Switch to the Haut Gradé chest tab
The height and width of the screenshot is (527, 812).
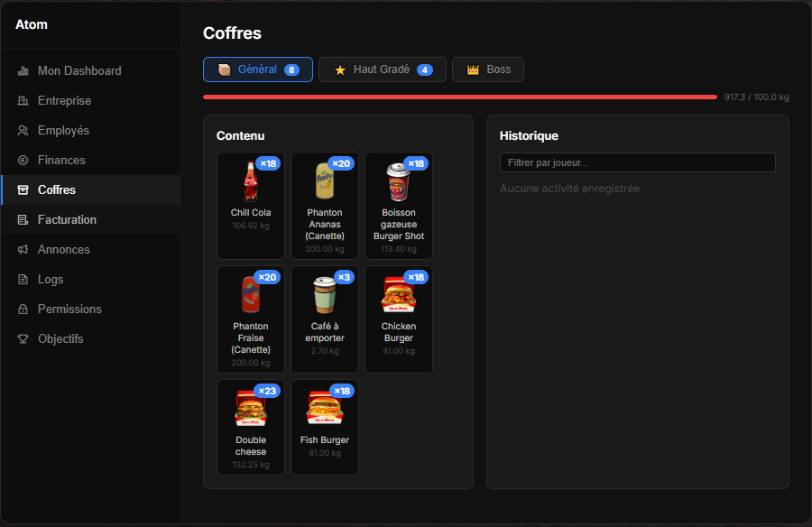click(x=382, y=69)
